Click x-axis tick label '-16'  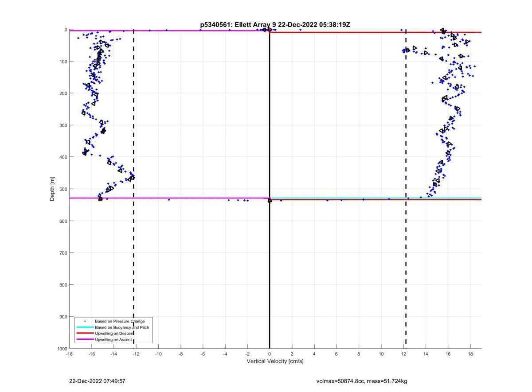91,354
